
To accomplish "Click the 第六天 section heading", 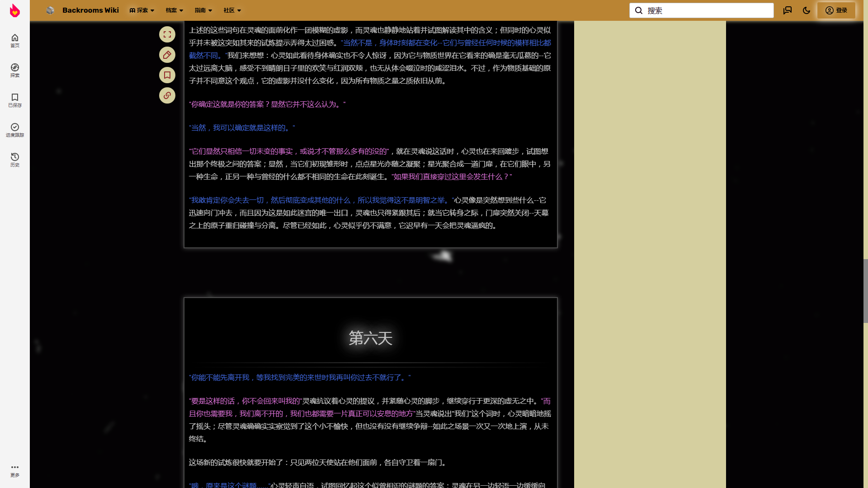I will pyautogui.click(x=371, y=338).
